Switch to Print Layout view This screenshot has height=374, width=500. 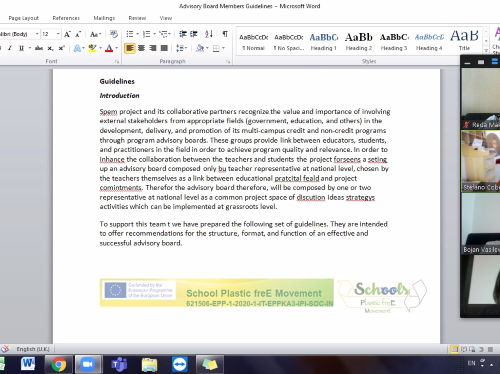point(454,349)
